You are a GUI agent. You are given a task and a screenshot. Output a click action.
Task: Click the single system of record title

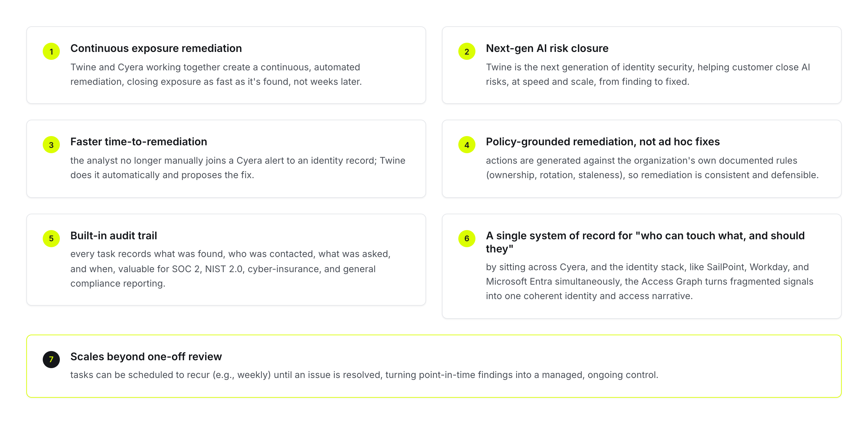(645, 242)
